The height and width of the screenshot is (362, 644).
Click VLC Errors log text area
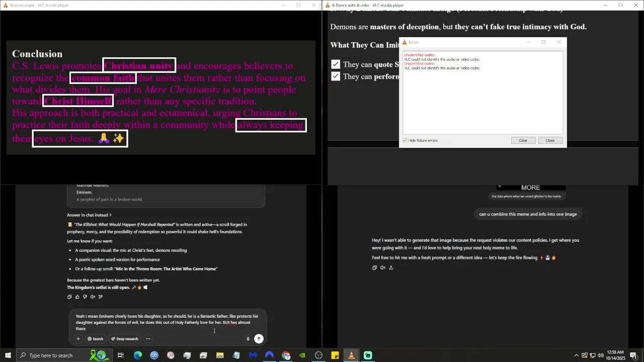point(483,92)
